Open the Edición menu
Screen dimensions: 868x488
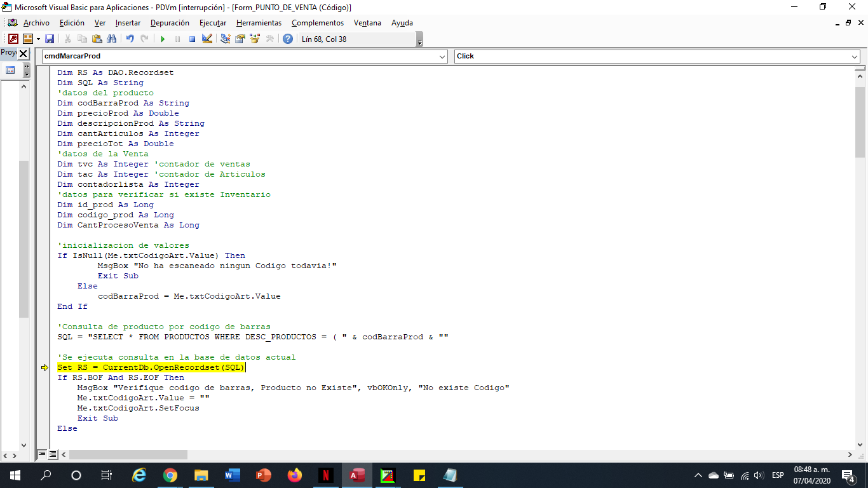click(x=72, y=23)
